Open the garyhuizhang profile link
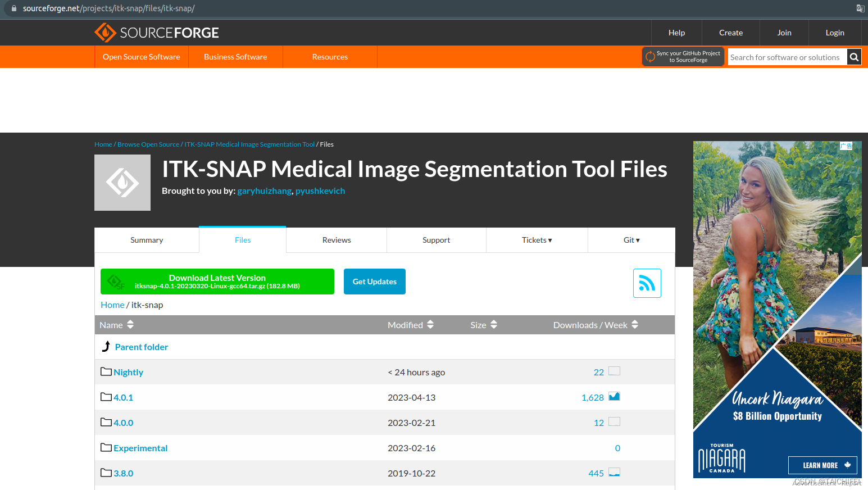Viewport: 868px width, 490px height. (x=264, y=190)
